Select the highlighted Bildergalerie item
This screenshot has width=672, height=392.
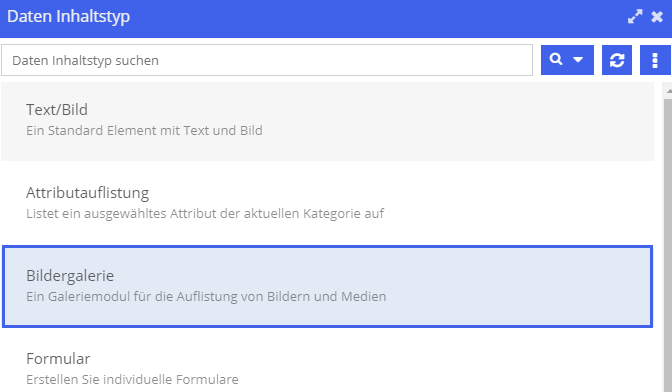327,286
